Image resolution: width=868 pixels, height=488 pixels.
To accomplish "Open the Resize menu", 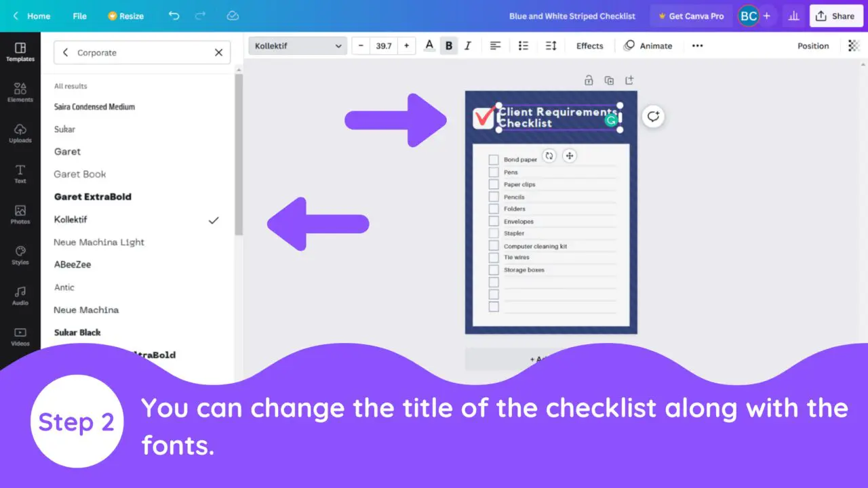I will 126,16.
